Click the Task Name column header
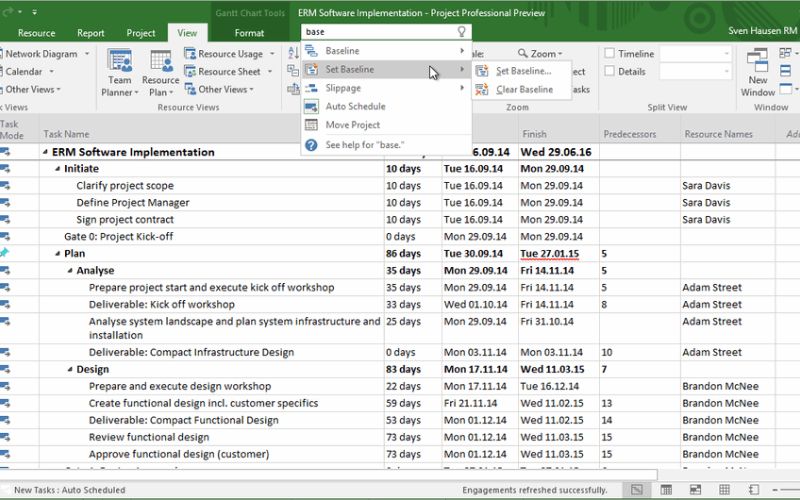The width and height of the screenshot is (800, 500). [x=211, y=129]
